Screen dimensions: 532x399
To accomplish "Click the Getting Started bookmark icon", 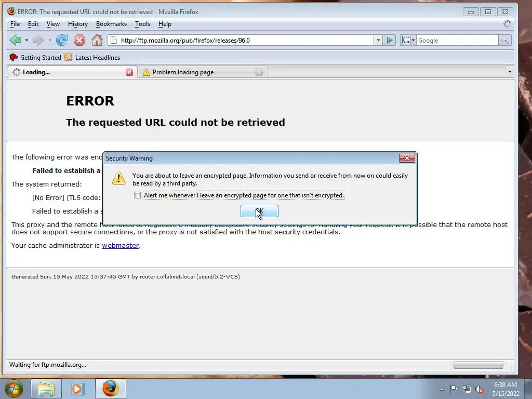I will point(13,57).
